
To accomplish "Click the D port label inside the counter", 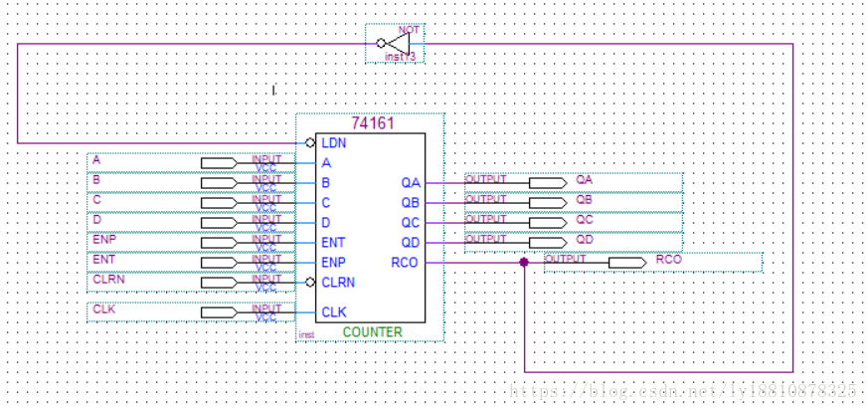I will coord(326,223).
